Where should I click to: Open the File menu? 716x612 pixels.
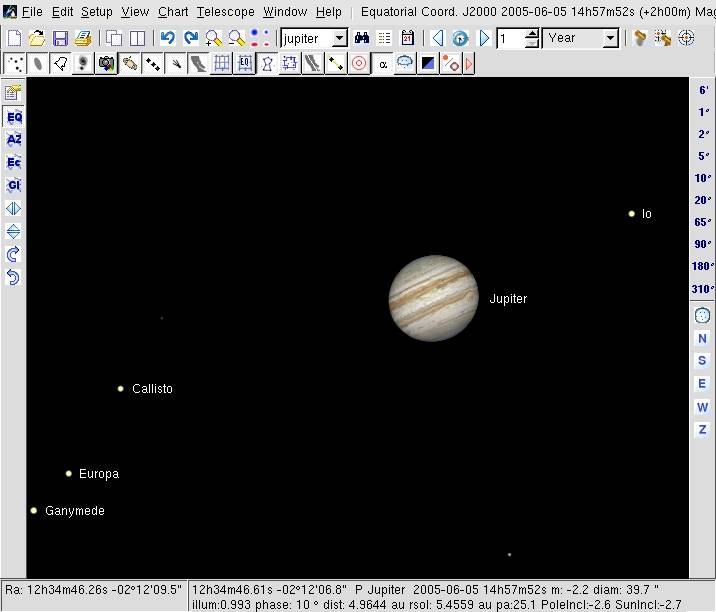[32, 12]
